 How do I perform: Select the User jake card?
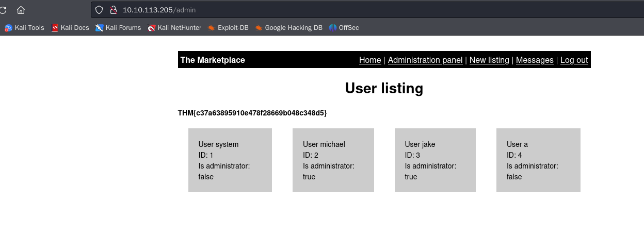pos(435,160)
